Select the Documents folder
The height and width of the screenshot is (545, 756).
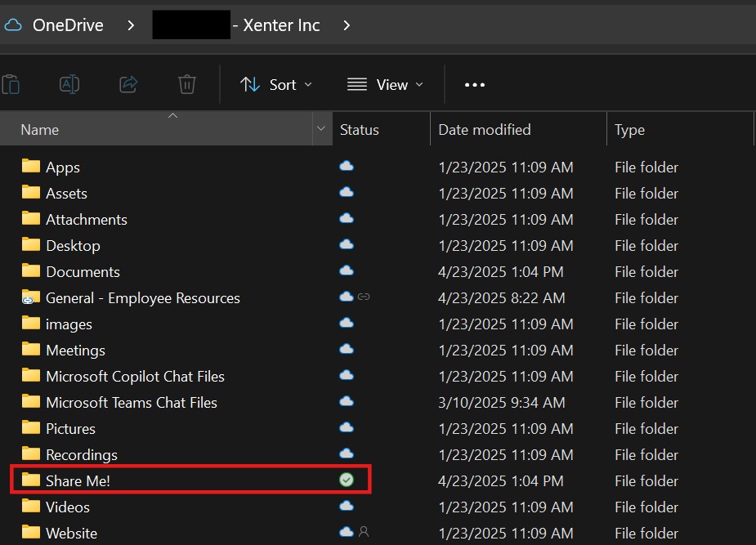point(83,271)
